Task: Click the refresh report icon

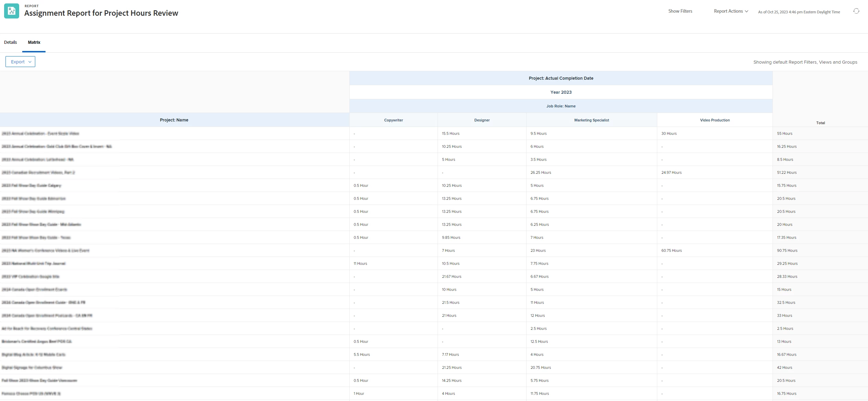Action: click(x=856, y=11)
